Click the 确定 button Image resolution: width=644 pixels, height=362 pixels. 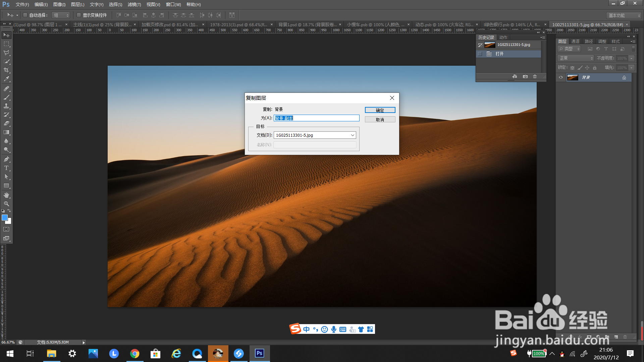click(380, 110)
